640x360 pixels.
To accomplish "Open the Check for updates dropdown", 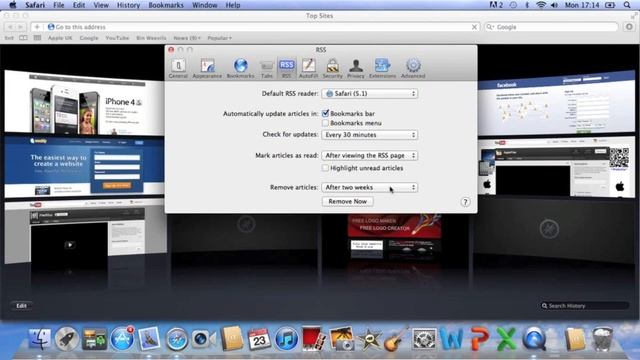I will [x=370, y=135].
